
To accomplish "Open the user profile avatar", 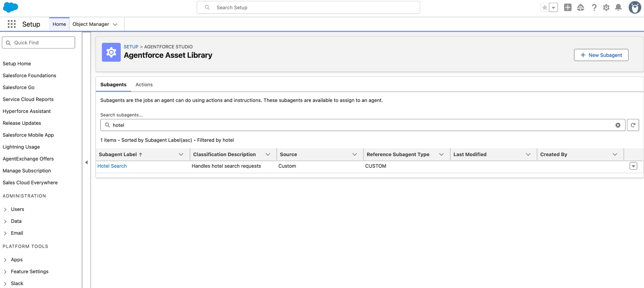I will point(635,8).
